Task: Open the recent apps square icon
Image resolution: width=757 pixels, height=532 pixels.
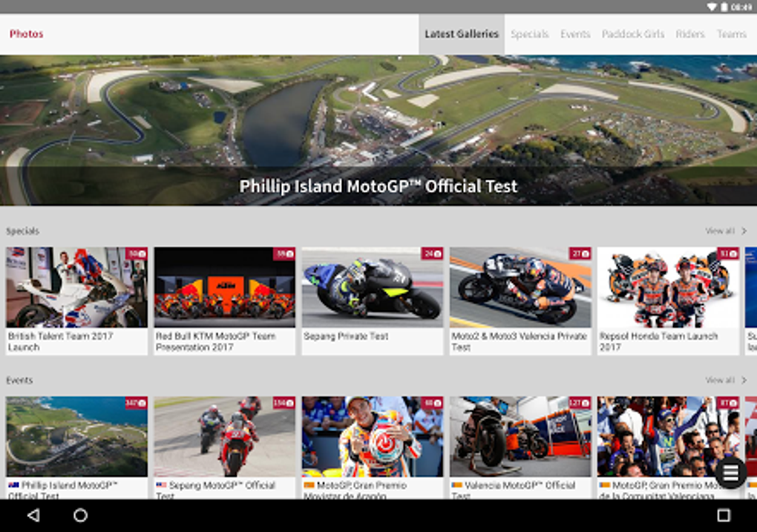Action: [x=723, y=515]
